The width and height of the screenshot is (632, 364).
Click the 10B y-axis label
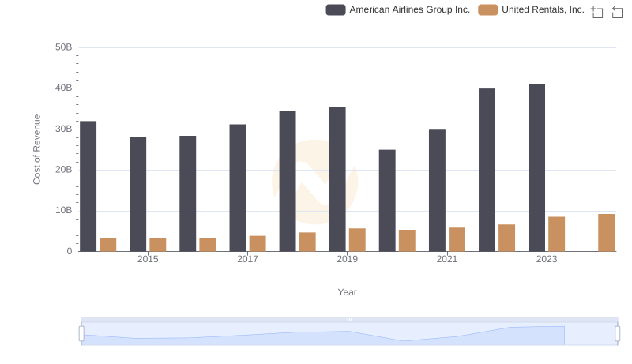64,210
